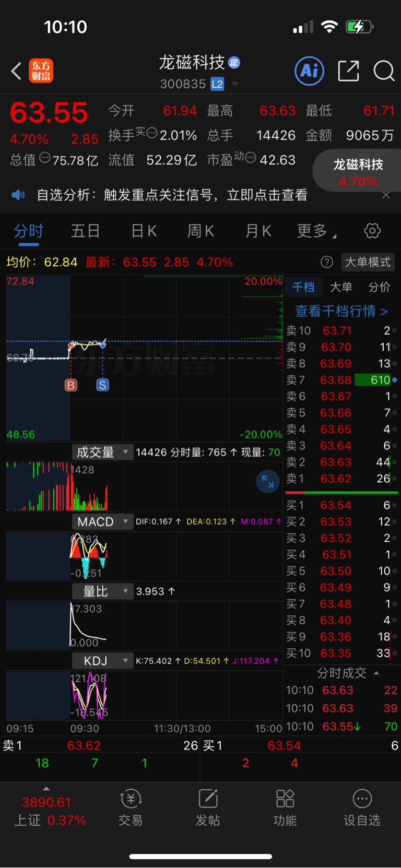This screenshot has height=868, width=401.
Task: Switch to 分时 chart tab
Action: coord(28,231)
